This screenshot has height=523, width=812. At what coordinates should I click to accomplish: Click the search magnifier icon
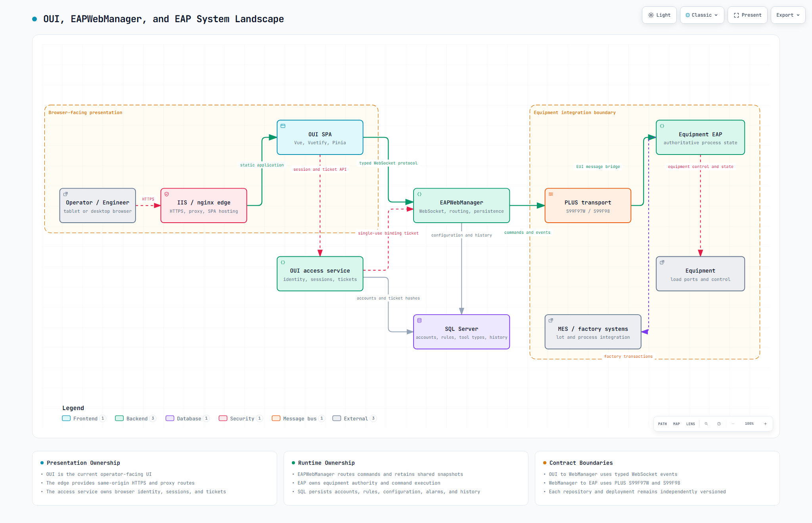coord(706,424)
